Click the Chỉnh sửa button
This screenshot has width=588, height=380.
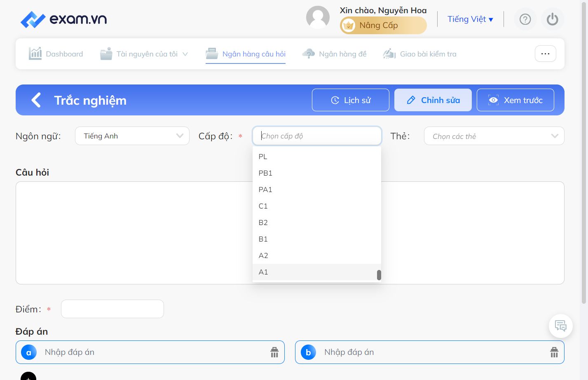[x=433, y=100]
